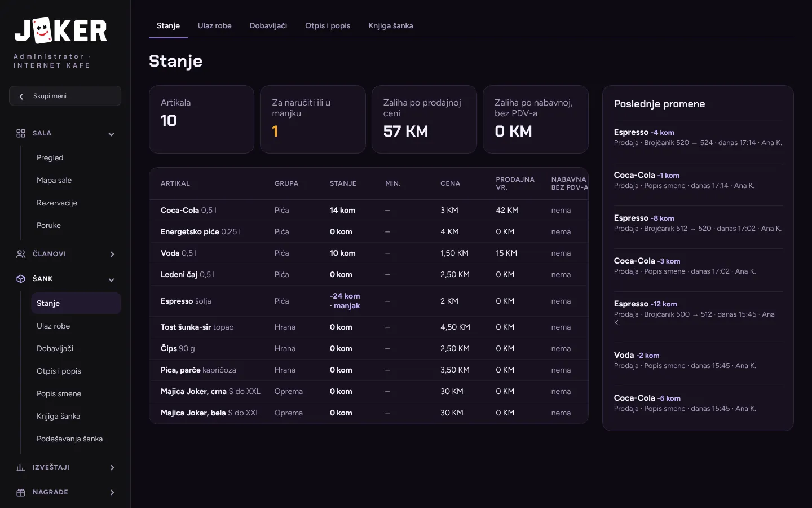
Task: Click the GRUPA column header
Action: (286, 183)
